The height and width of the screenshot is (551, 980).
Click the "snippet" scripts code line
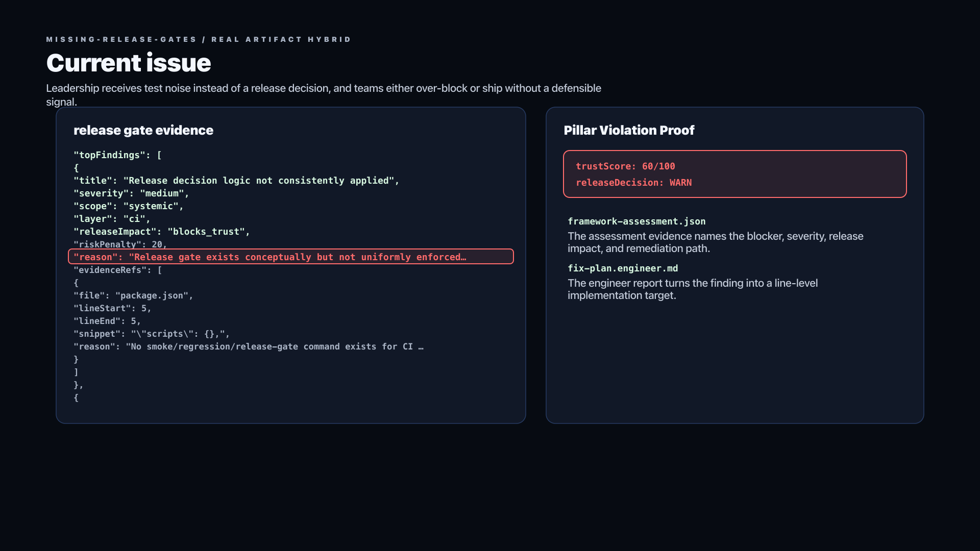tap(152, 334)
